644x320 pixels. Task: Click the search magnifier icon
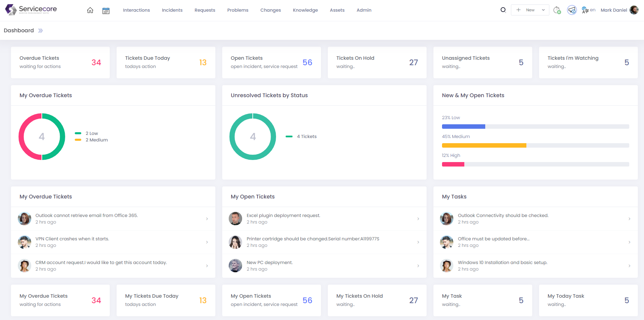pyautogui.click(x=503, y=10)
